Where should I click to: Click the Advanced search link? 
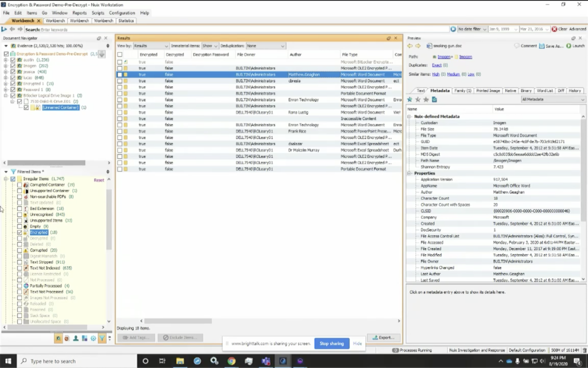pos(578,29)
